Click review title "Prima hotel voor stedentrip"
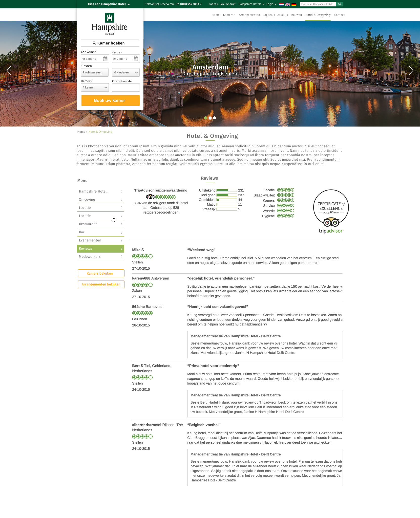The height and width of the screenshot is (518, 420). point(213,366)
